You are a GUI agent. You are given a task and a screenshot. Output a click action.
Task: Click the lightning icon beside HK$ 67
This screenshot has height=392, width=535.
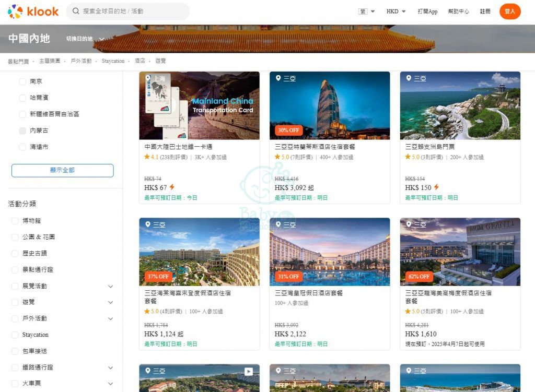(x=172, y=187)
